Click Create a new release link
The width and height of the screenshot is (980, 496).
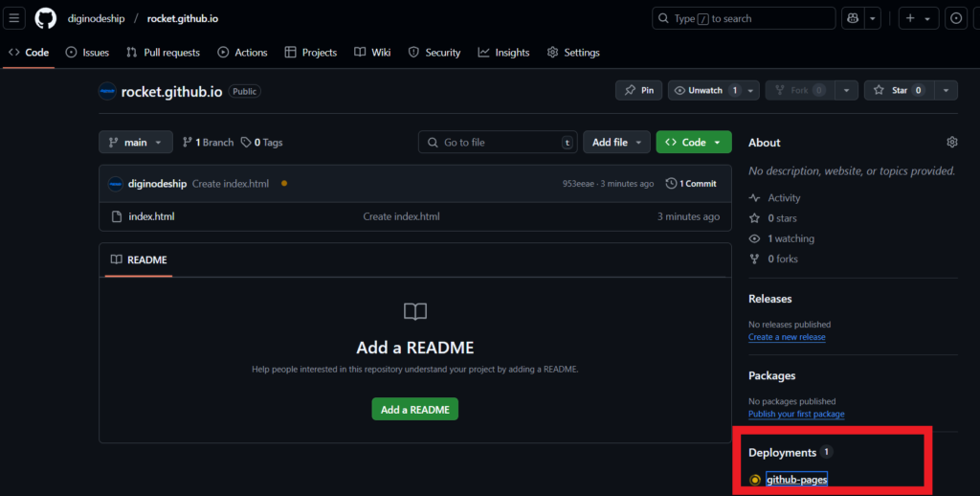coord(787,337)
